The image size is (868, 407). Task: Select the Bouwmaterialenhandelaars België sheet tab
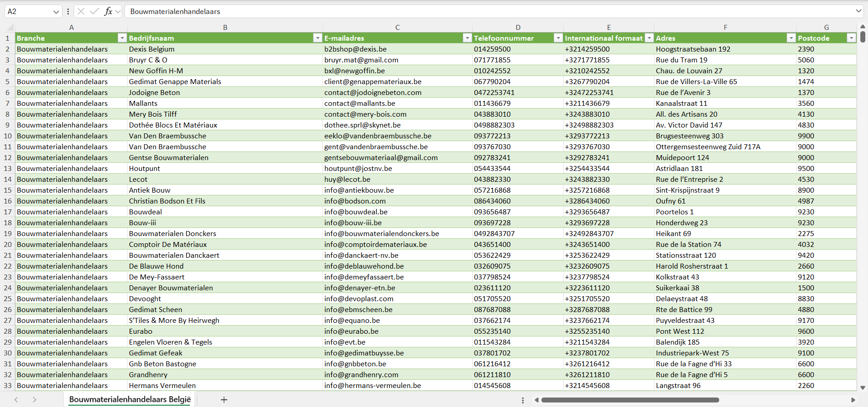[x=130, y=400]
